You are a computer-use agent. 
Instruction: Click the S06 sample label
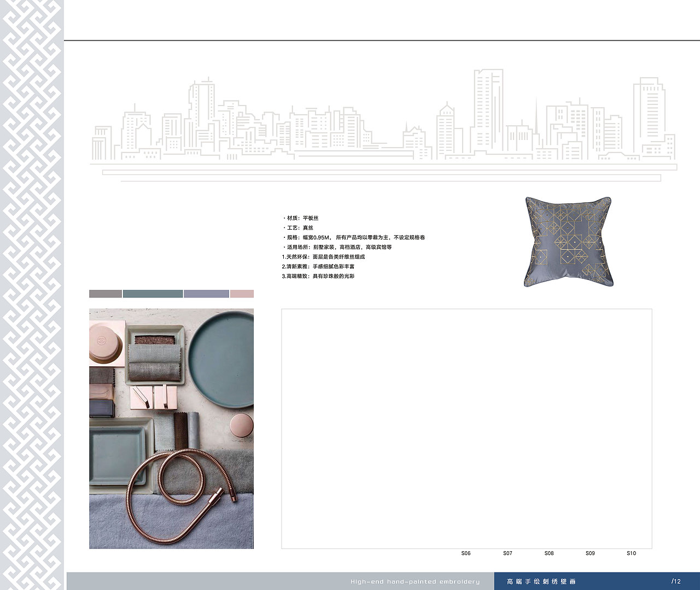click(x=466, y=553)
